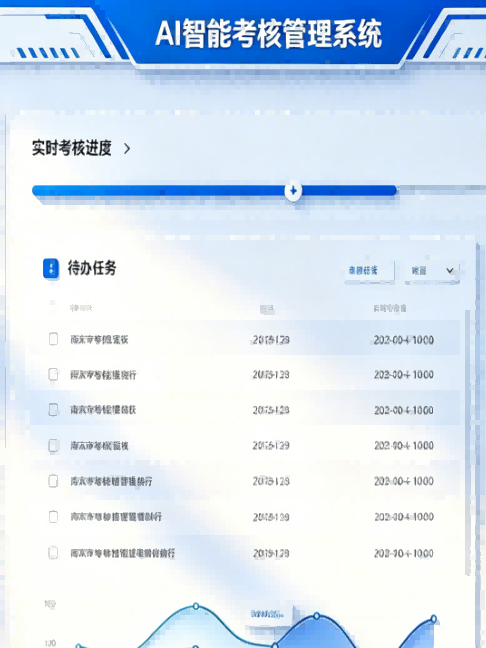Click the 待办任务 panel heading

(x=92, y=268)
